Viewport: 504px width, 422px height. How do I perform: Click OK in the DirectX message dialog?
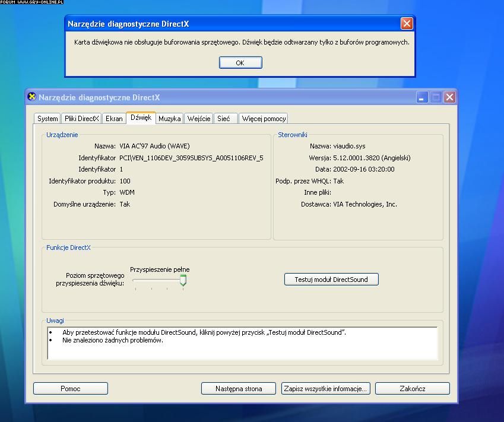240,63
